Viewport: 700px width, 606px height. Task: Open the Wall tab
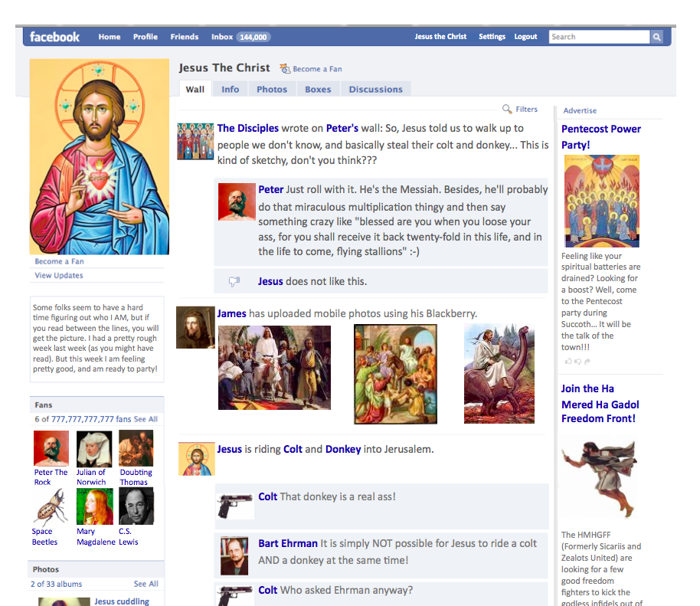coord(195,90)
